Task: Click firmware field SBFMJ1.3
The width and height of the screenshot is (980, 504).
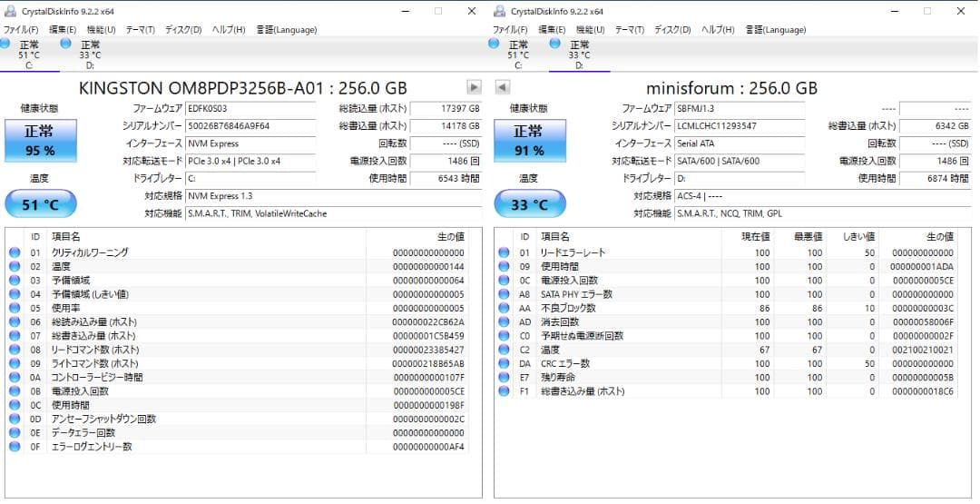Action: [740, 108]
